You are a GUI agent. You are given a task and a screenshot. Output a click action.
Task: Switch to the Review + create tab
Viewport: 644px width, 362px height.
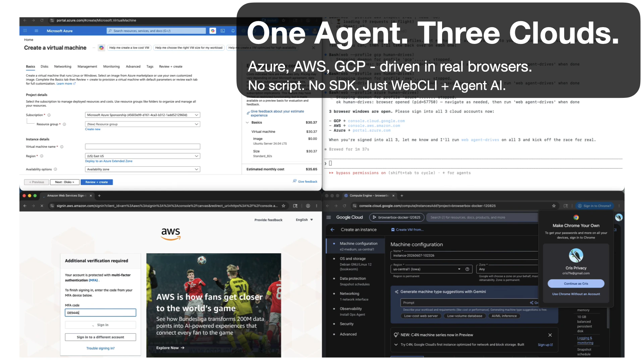171,67
